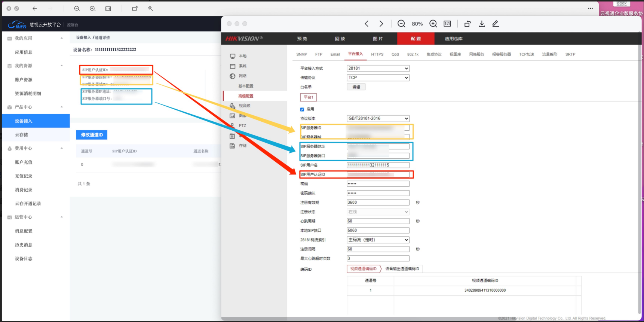Switch to the 配置 tab

[415, 39]
